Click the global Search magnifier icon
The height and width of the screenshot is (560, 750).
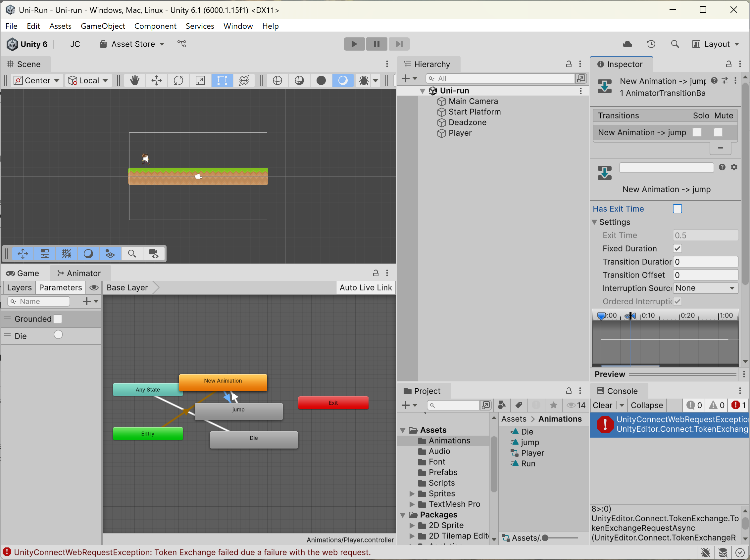pos(675,44)
